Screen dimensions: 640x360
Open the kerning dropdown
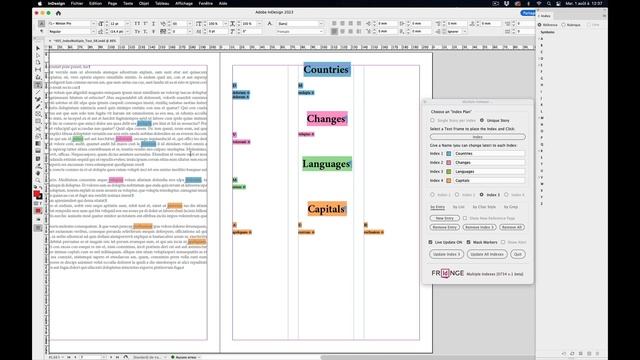(190, 24)
